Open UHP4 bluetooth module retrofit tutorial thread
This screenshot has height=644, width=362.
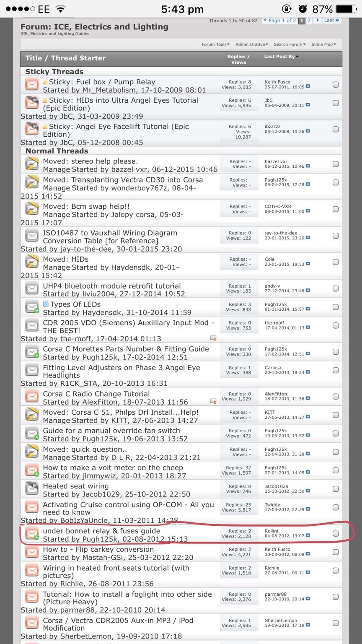click(x=112, y=286)
